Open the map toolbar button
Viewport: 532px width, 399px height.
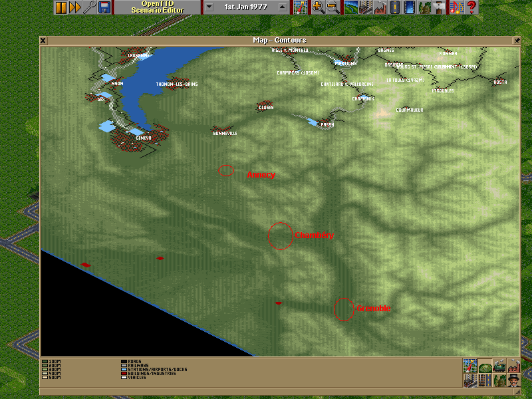(301, 7)
